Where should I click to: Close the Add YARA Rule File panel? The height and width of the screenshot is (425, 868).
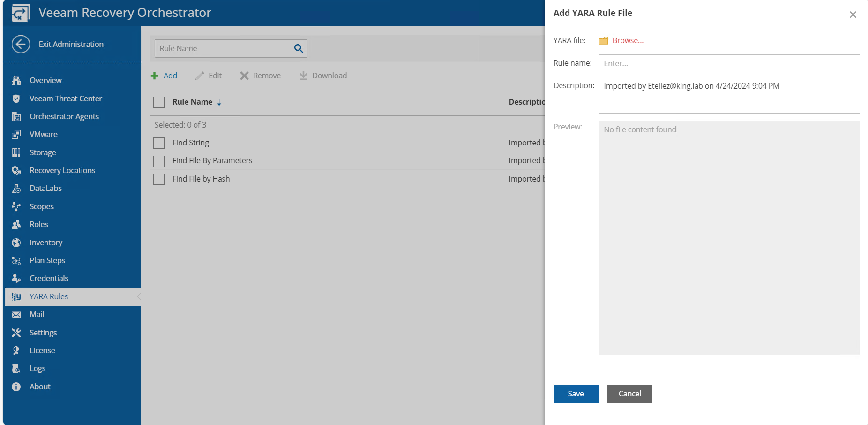click(853, 15)
